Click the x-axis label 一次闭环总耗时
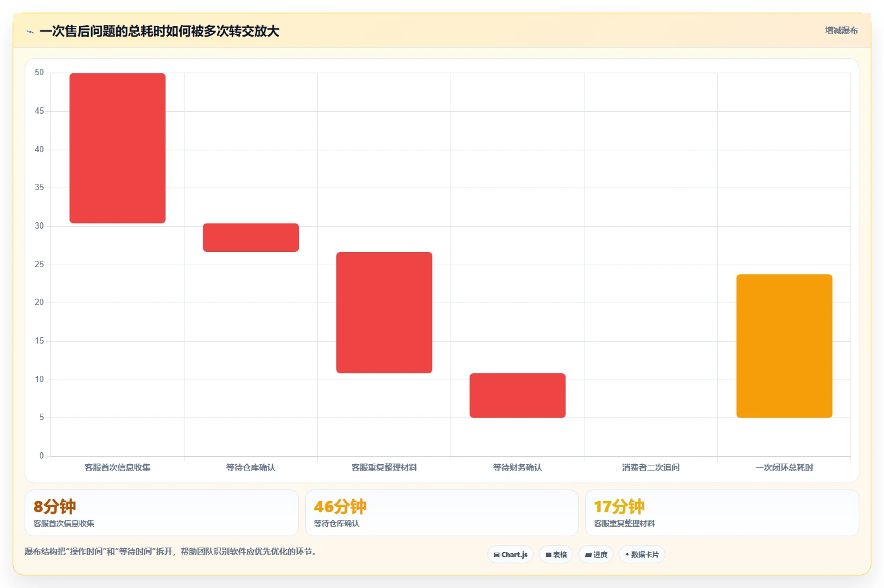 coord(784,468)
